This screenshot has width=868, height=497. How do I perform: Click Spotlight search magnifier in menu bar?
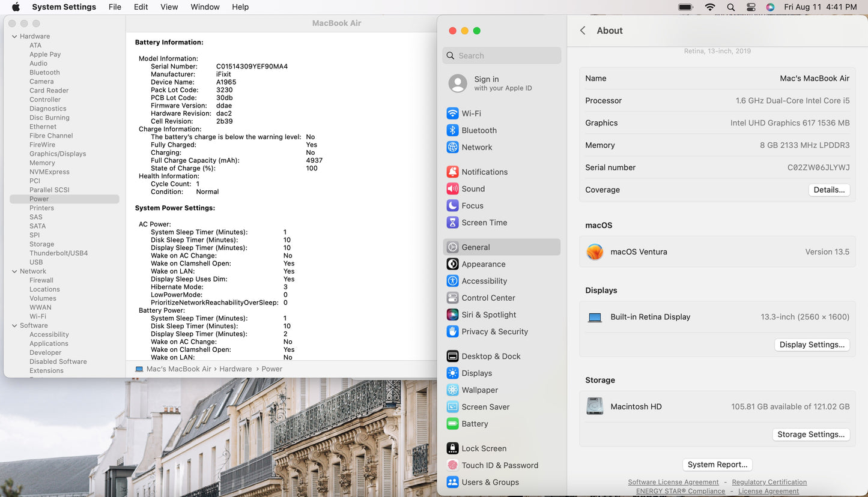(730, 7)
